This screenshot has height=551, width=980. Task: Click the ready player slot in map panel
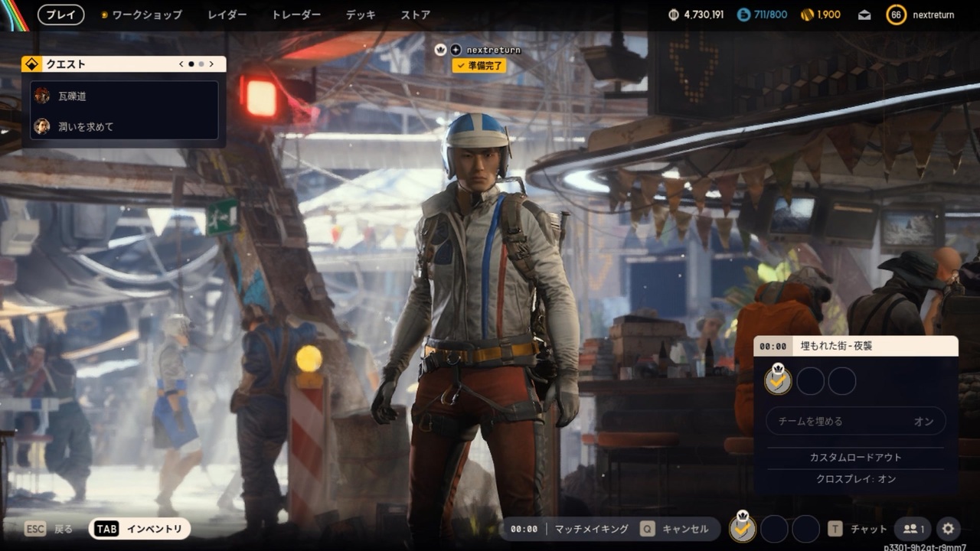pos(778,380)
